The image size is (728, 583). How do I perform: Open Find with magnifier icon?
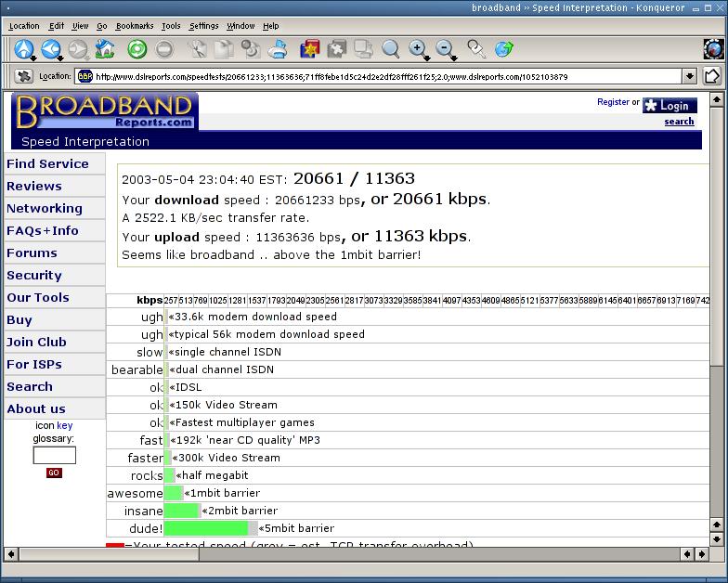point(390,48)
